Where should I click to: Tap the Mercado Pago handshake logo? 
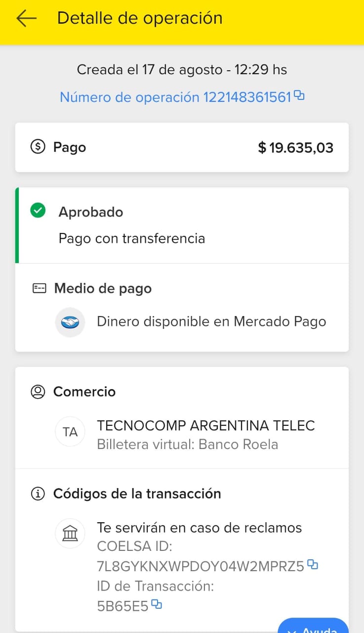tap(70, 322)
